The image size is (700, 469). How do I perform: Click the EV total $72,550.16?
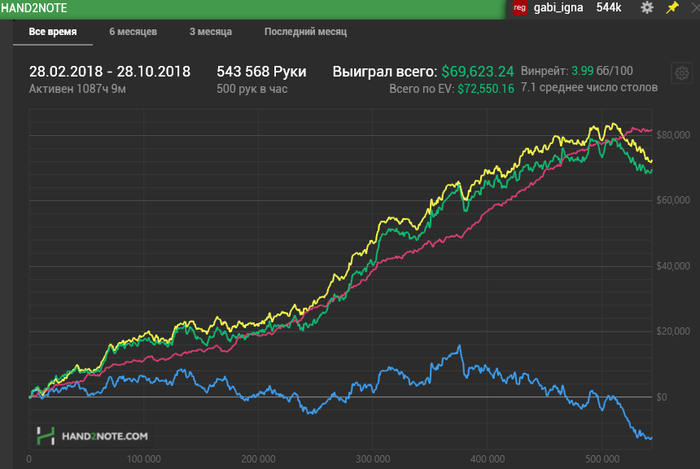click(486, 89)
